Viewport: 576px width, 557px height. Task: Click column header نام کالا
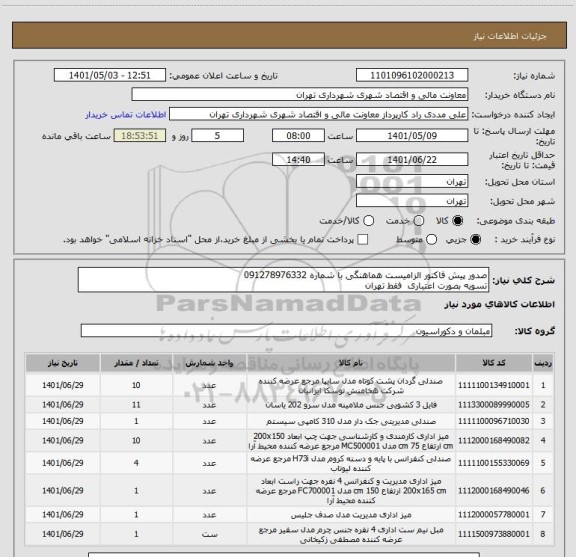[x=351, y=363]
